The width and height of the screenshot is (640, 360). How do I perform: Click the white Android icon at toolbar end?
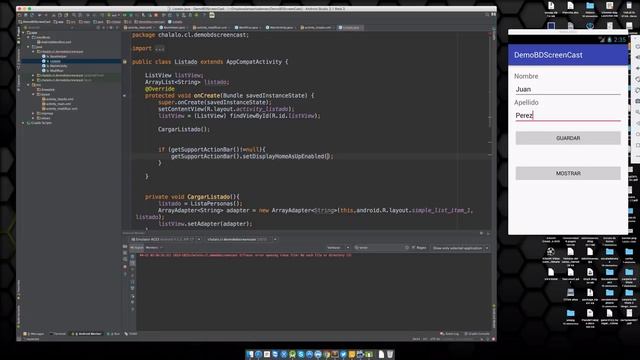212,15
